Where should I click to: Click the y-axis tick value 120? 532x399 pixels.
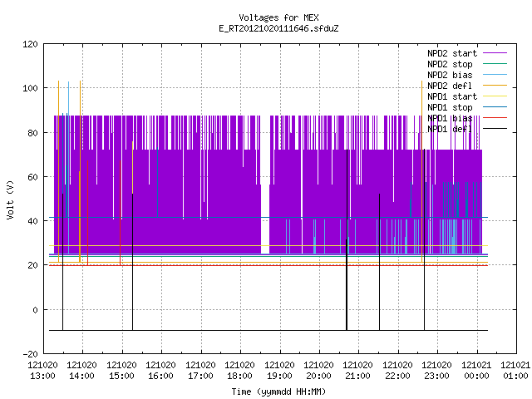(x=30, y=44)
